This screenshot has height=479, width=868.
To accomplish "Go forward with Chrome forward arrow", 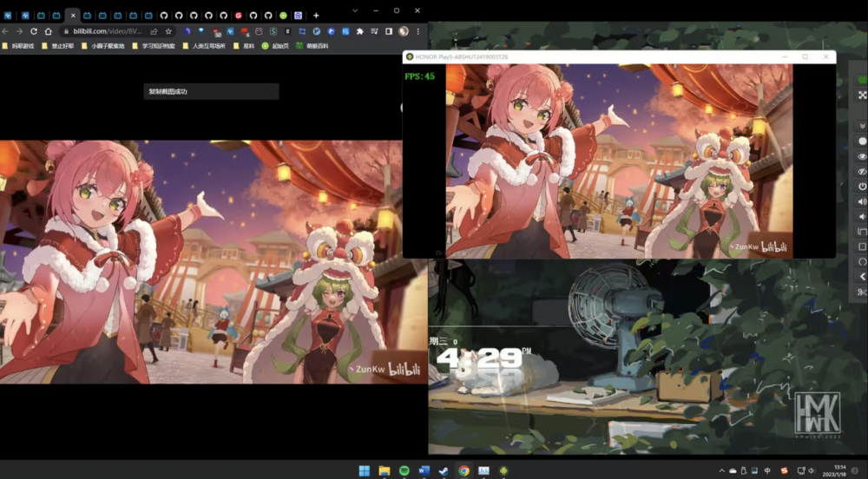I will [19, 31].
